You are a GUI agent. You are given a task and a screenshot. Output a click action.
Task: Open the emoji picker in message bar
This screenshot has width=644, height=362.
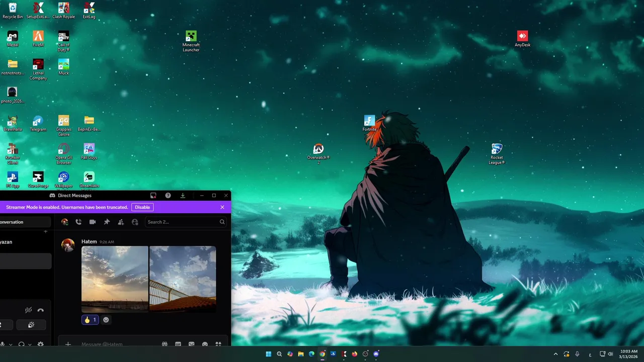tap(205, 344)
